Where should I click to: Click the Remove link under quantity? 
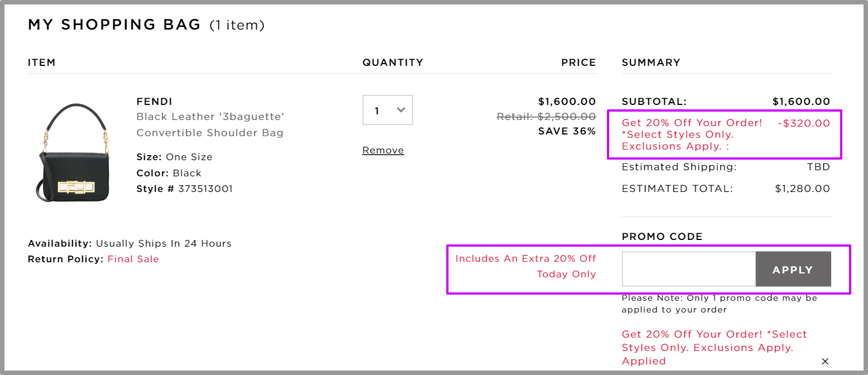[383, 150]
